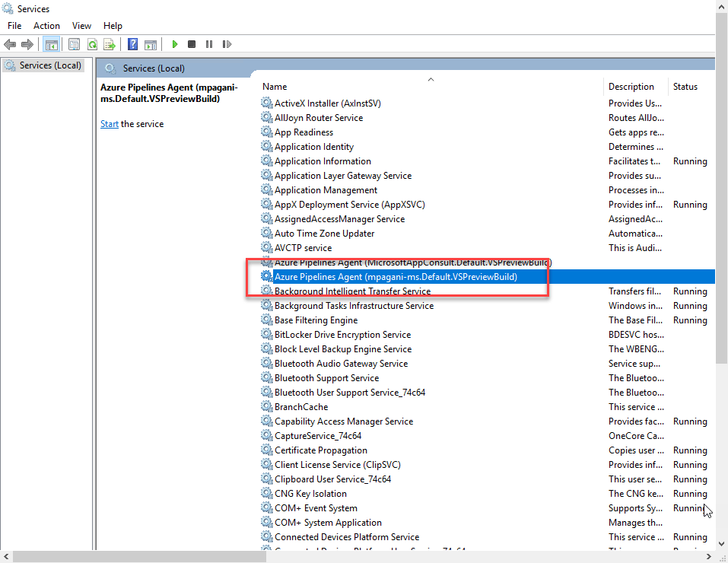Screen dimensions: 728x563
Task: Select the Application Management service
Action: (x=326, y=190)
